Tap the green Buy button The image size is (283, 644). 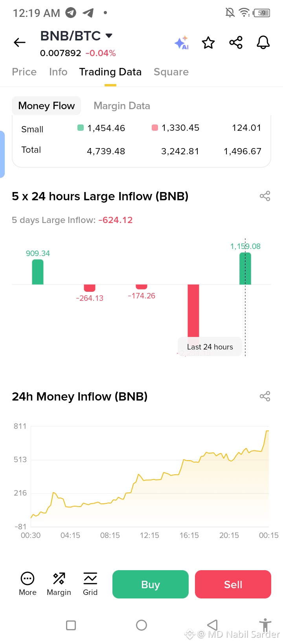pos(151,584)
